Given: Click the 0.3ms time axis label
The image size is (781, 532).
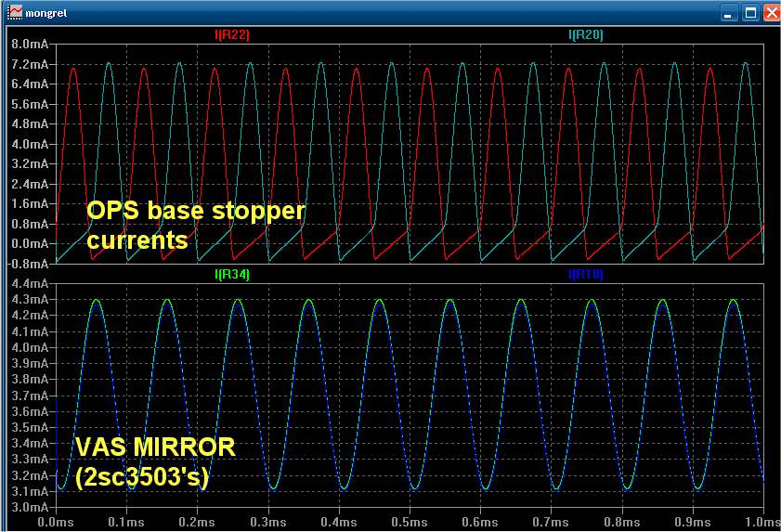Looking at the screenshot, I should pyautogui.click(x=268, y=522).
